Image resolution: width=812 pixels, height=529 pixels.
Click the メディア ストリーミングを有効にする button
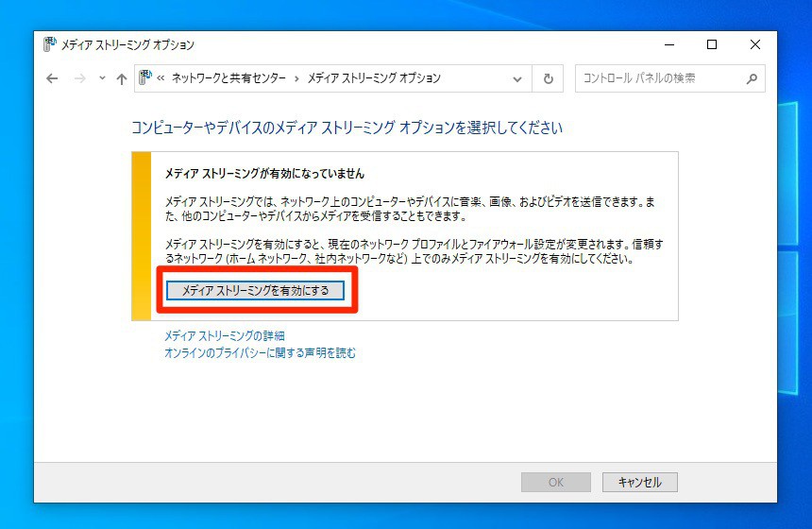pyautogui.click(x=255, y=291)
